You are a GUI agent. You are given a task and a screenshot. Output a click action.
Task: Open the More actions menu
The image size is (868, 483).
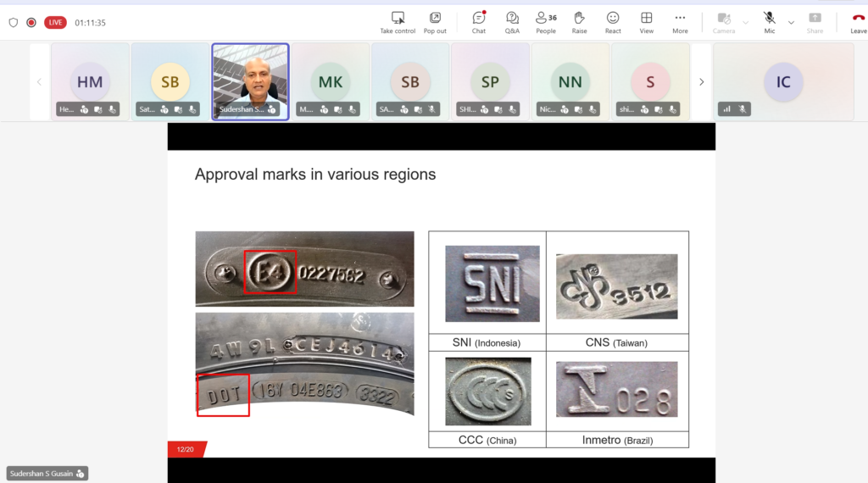(x=680, y=23)
